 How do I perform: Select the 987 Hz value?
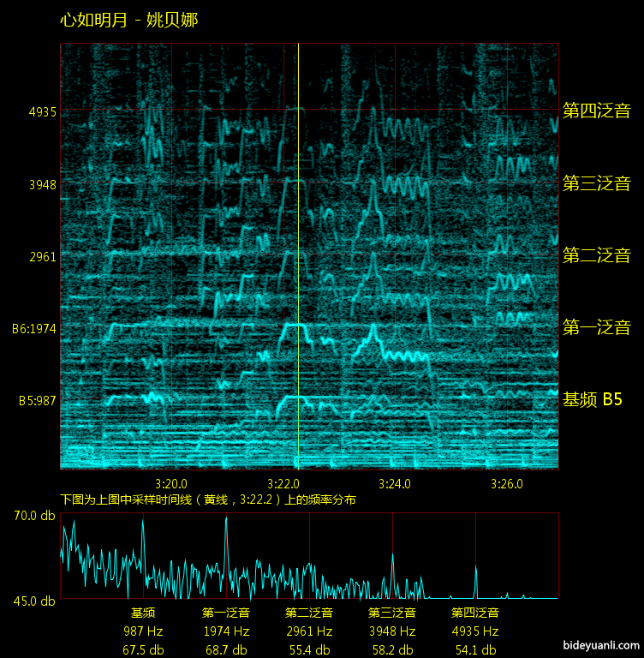click(143, 631)
